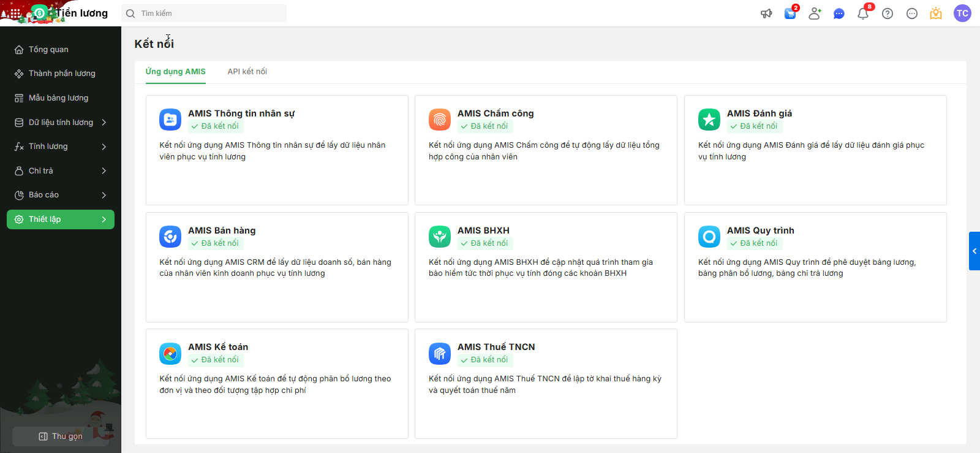The image size is (980, 453).
Task: Expand the Dữ liệu tính lương menu
Action: pyautogui.click(x=61, y=123)
